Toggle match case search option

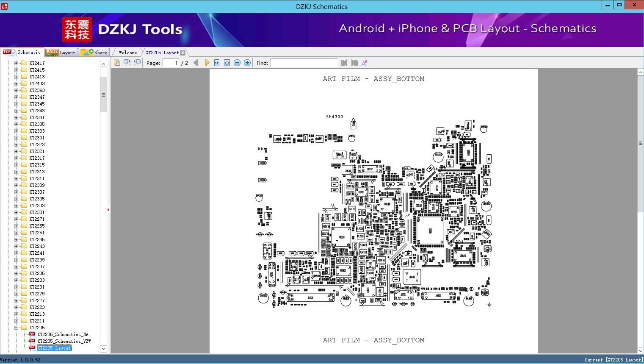364,63
